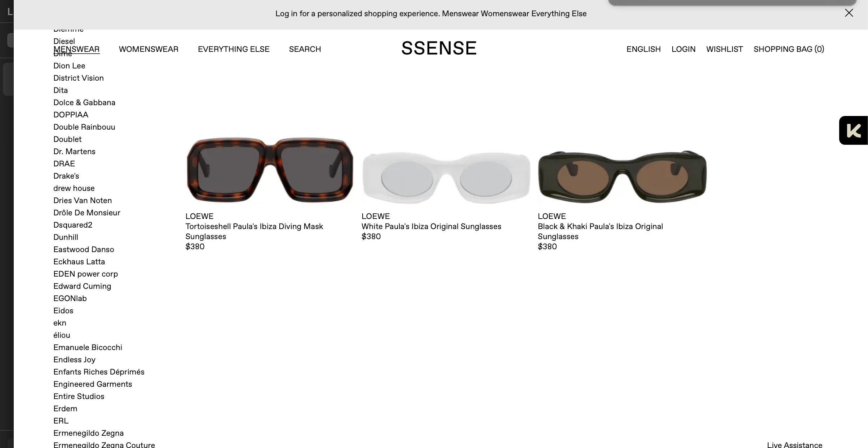
Task: Change language via English
Action: click(643, 49)
